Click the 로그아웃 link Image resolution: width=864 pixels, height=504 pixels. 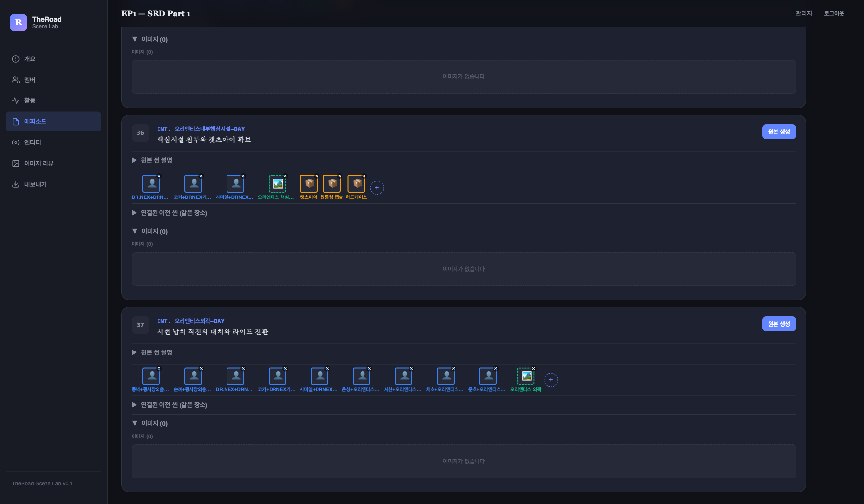click(x=834, y=13)
